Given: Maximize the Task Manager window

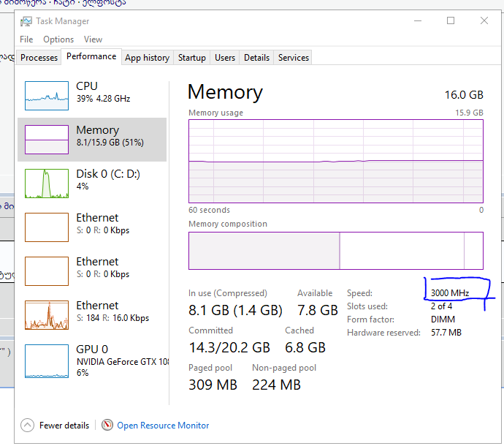Looking at the screenshot, I should (x=451, y=21).
